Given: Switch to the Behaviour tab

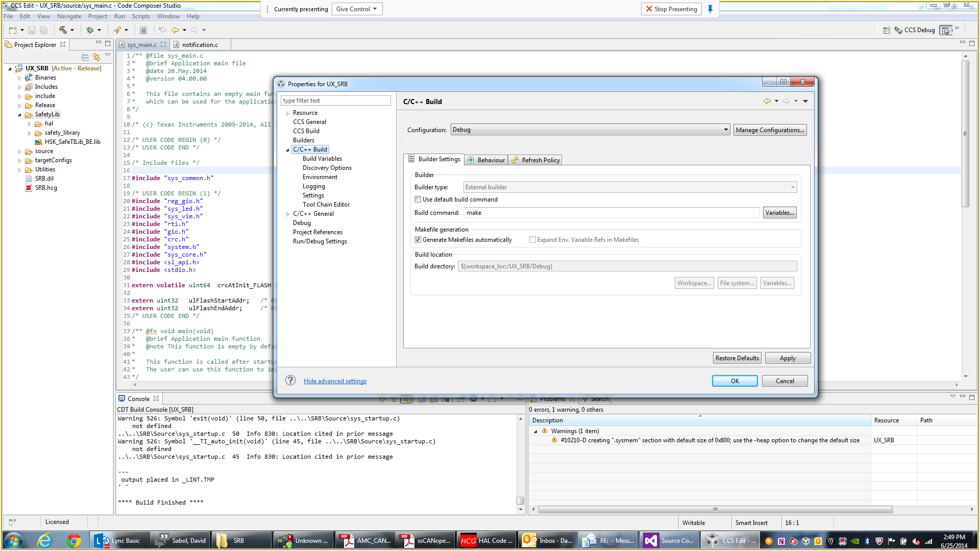Looking at the screenshot, I should (x=486, y=160).
